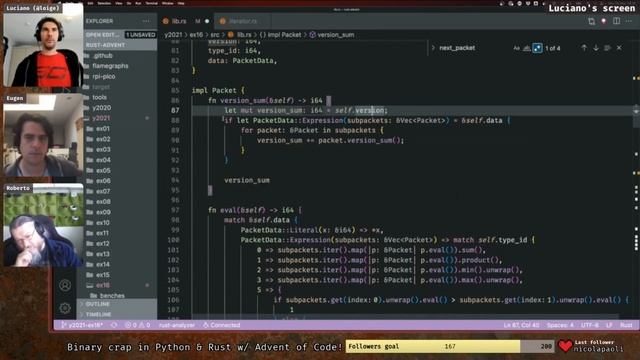This screenshot has width=640, height=360.
Task: Open the Accounts icon in activity bar
Action: click(x=65, y=285)
